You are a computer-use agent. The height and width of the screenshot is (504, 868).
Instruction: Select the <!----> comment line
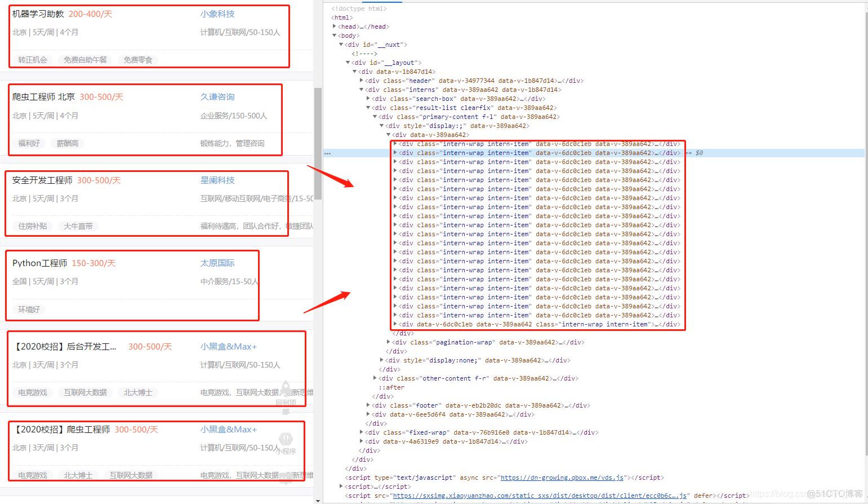coord(364,54)
